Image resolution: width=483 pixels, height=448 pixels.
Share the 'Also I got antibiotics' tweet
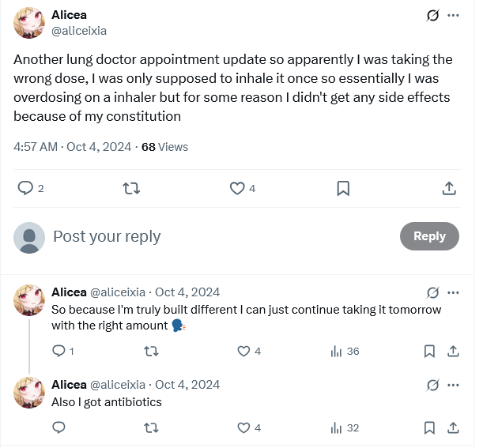(x=453, y=427)
